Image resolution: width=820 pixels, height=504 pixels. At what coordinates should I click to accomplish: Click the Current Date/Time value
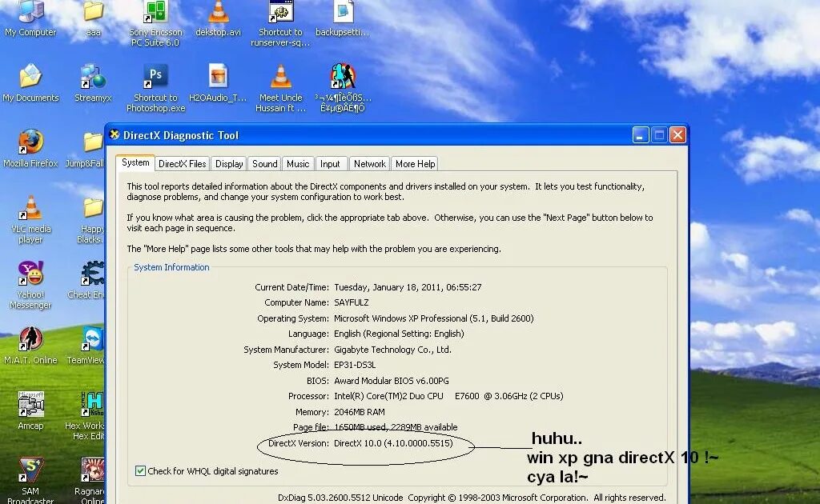click(x=408, y=287)
